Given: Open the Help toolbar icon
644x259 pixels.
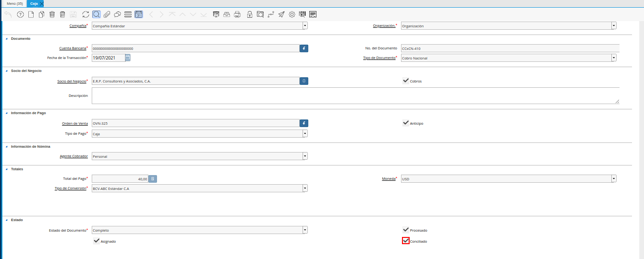Looking at the screenshot, I should point(20,14).
